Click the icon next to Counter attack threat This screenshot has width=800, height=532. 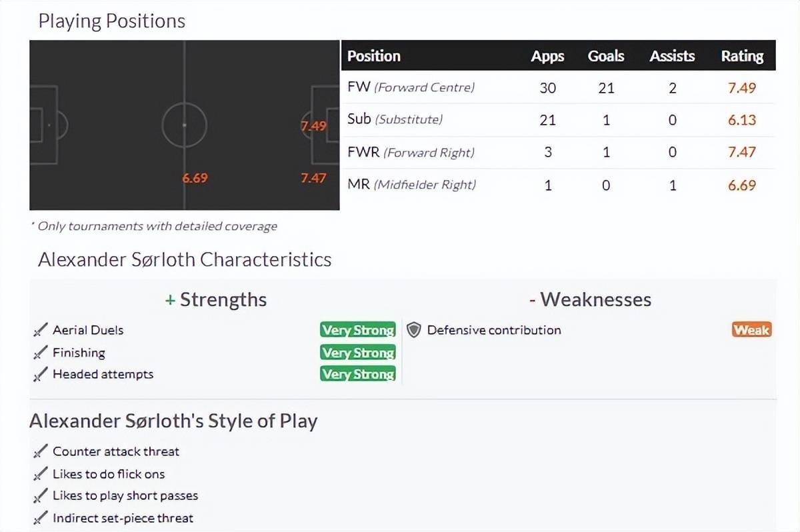[x=41, y=451]
